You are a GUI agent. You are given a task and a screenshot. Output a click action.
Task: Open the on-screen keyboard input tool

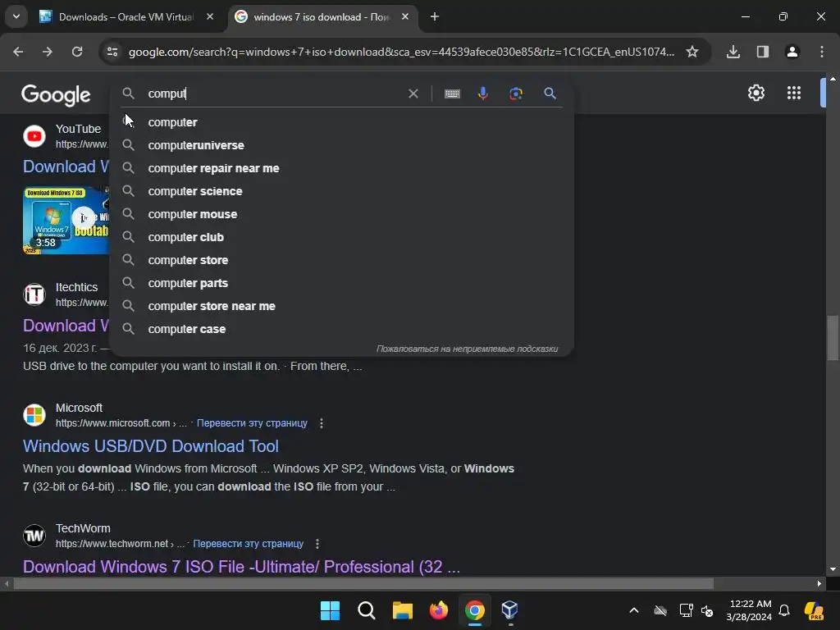pyautogui.click(x=452, y=94)
